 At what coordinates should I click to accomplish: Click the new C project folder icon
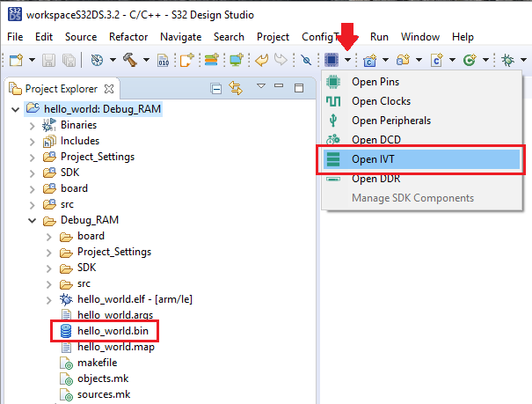click(x=370, y=60)
